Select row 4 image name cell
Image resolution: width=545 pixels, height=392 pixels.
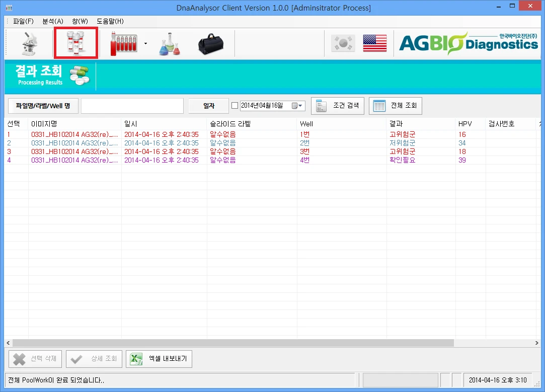click(x=74, y=160)
